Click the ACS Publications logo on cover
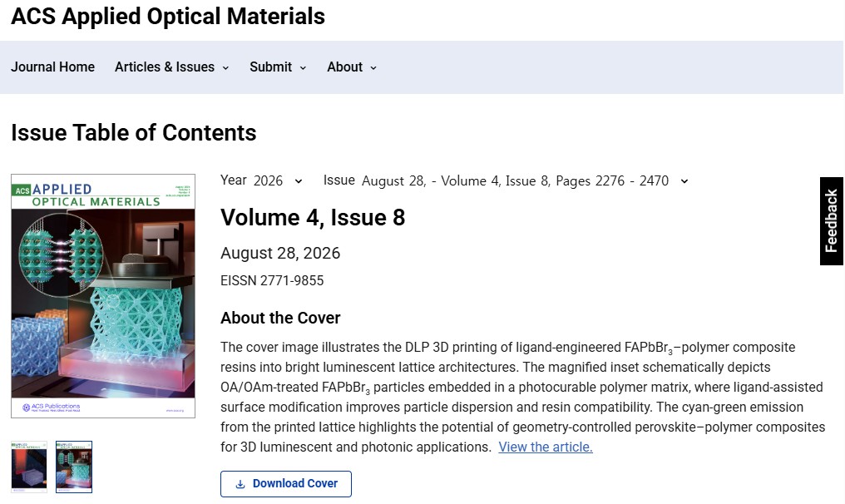 52,407
